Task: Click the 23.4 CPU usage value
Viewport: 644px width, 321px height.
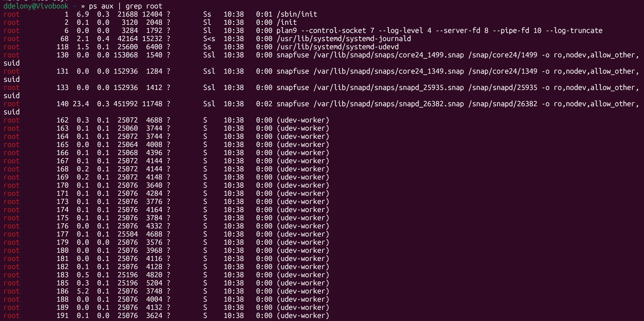Action: coord(81,104)
